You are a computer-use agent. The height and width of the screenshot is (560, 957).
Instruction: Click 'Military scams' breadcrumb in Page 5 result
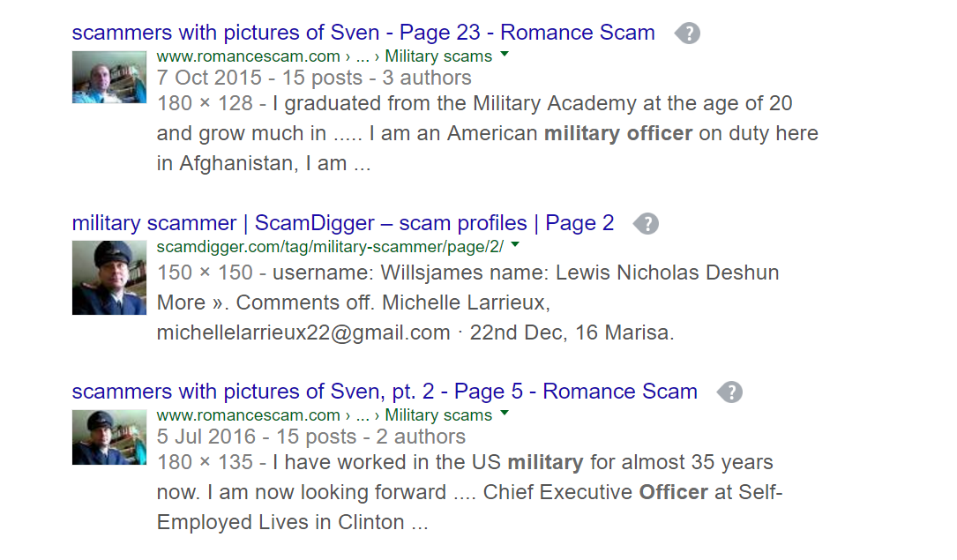coord(438,415)
